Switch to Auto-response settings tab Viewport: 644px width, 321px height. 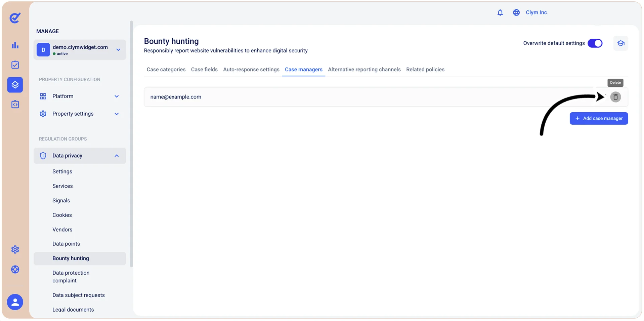point(251,70)
